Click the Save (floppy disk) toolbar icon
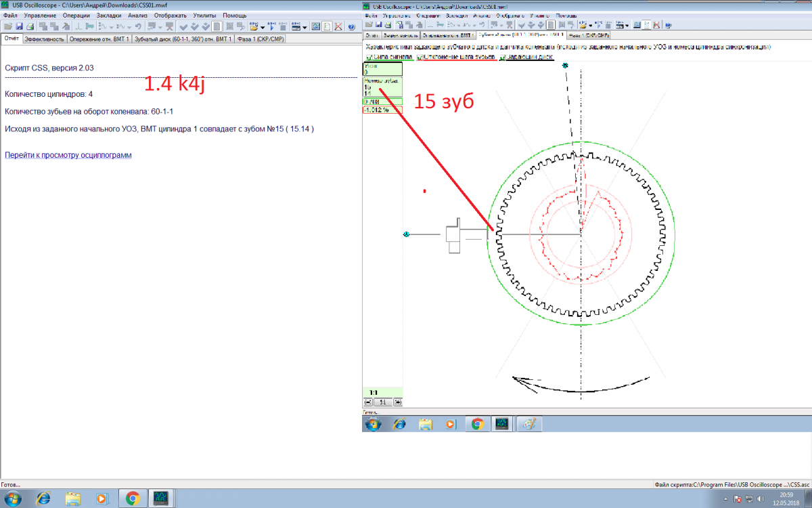 (19, 27)
